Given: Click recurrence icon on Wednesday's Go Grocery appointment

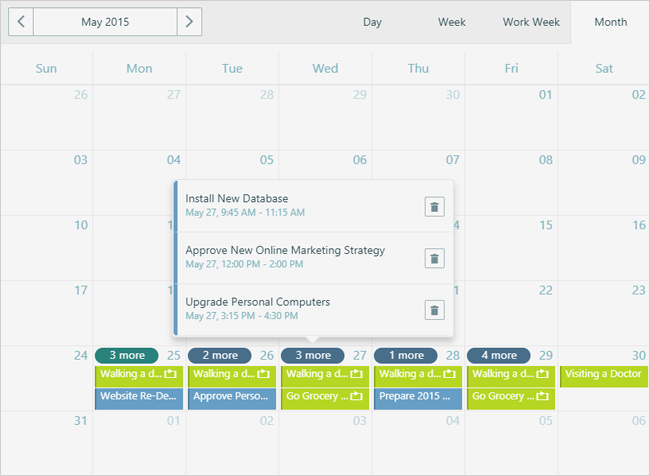Looking at the screenshot, I should 357,396.
